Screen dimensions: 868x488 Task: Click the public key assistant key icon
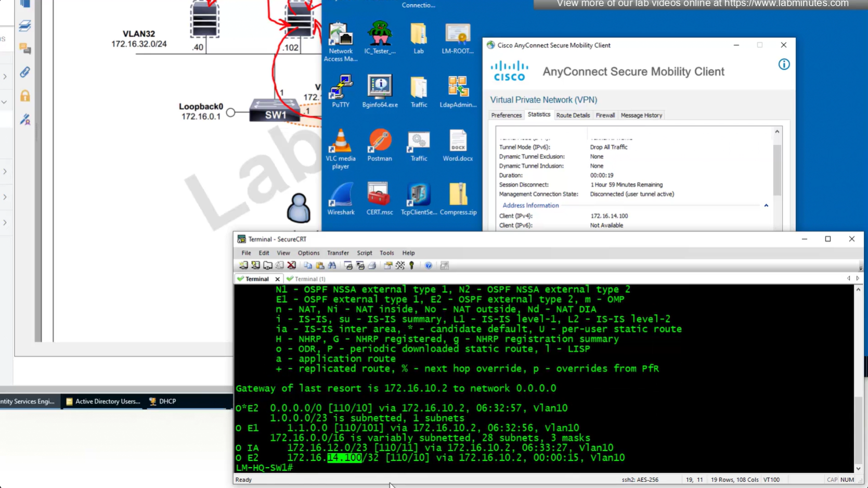click(412, 266)
